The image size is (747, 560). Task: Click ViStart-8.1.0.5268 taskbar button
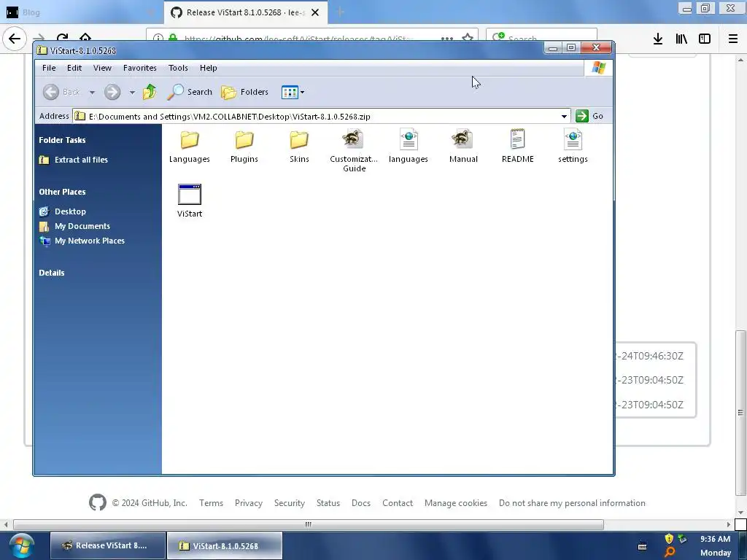pyautogui.click(x=225, y=545)
